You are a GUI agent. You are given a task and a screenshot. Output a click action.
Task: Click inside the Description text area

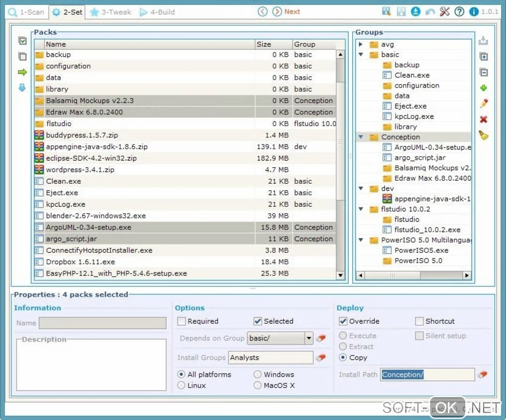[x=91, y=365]
